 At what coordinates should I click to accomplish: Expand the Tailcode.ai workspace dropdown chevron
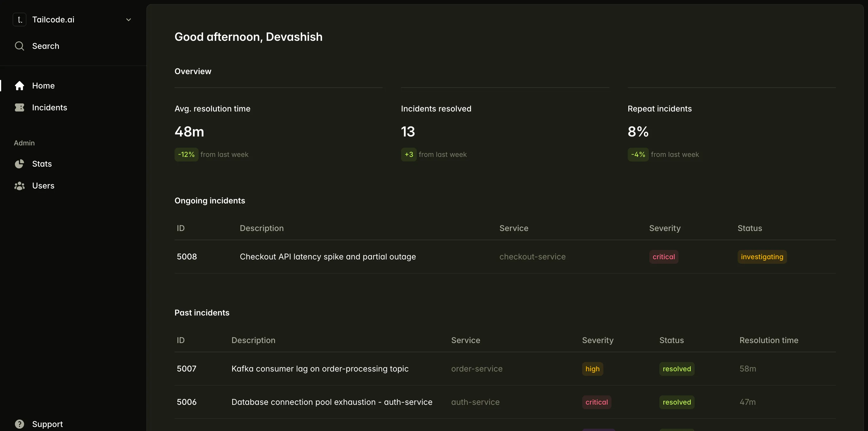click(x=128, y=20)
